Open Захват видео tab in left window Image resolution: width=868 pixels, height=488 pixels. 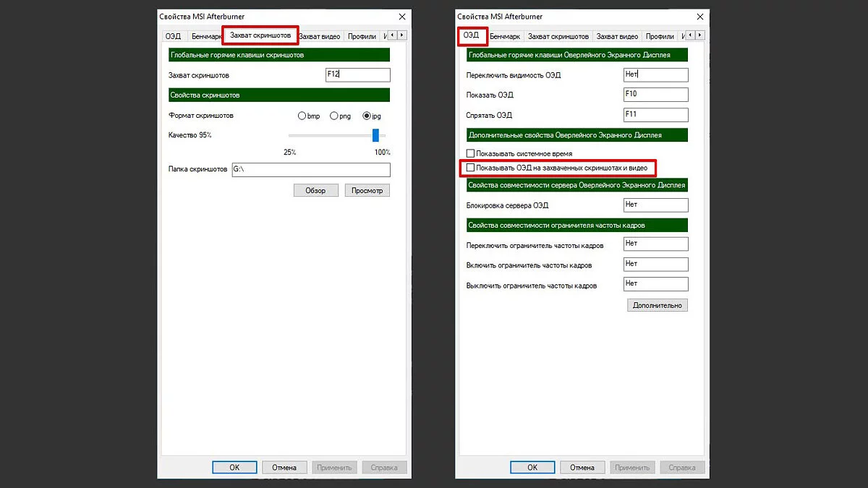click(x=320, y=36)
